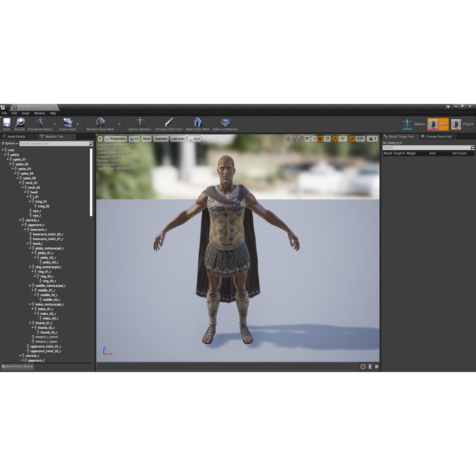Click the LOD Auto button
This screenshot has width=476, height=476.
[x=178, y=139]
